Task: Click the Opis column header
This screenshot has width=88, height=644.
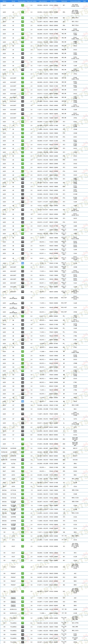Action: 85,1
